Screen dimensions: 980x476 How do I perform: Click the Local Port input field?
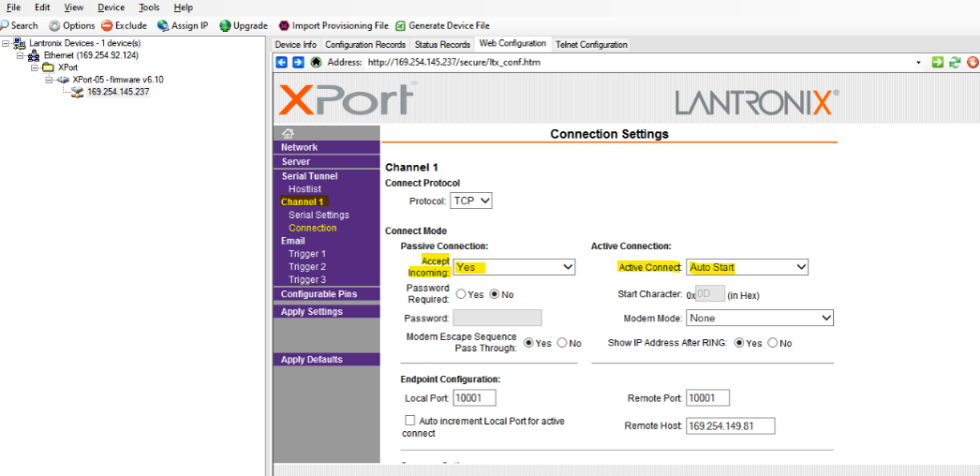pyautogui.click(x=474, y=398)
